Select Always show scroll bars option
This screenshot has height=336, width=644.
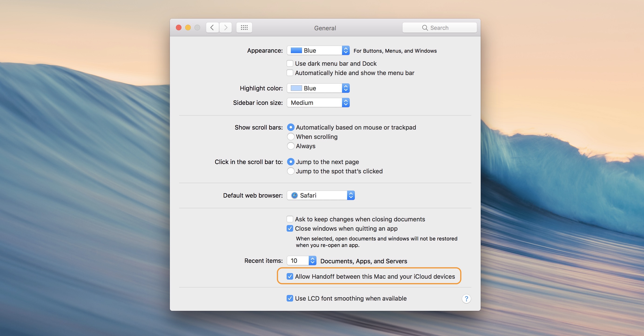tap(290, 145)
